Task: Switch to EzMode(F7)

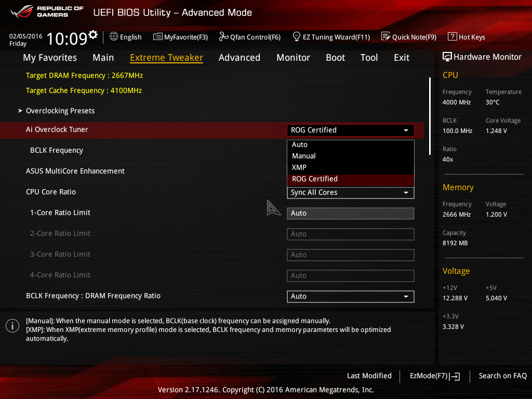Action: coord(435,376)
